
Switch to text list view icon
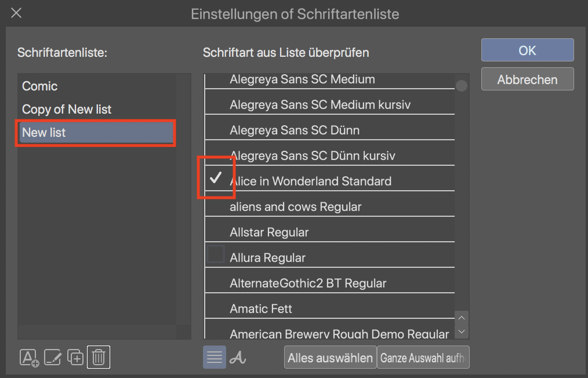(215, 357)
